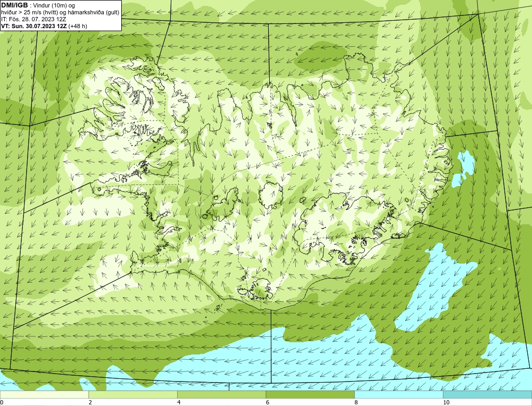Click the legend value '6'
This screenshot has height=406, width=532.
pos(268,403)
